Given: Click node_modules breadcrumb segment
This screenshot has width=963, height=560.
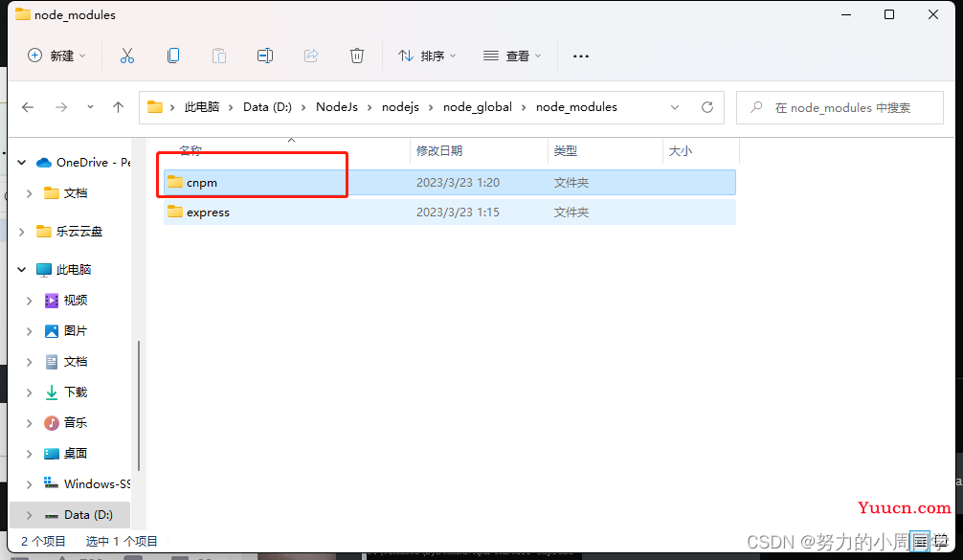Looking at the screenshot, I should (x=576, y=107).
